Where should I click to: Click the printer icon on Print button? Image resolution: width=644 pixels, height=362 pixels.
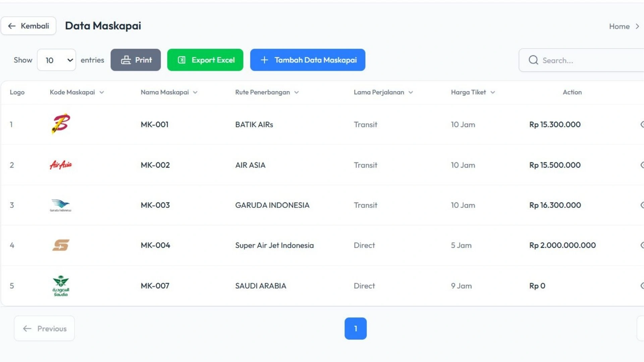pos(126,60)
